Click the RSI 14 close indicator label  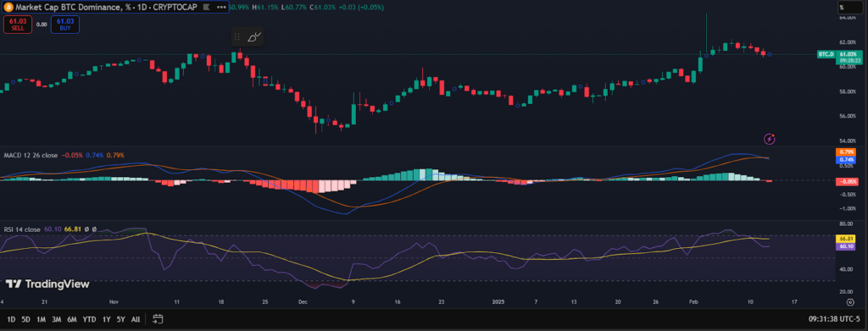22,229
